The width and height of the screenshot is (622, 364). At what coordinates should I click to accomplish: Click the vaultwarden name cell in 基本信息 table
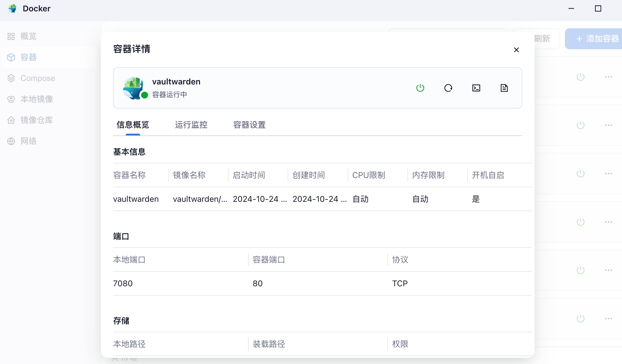(x=136, y=199)
